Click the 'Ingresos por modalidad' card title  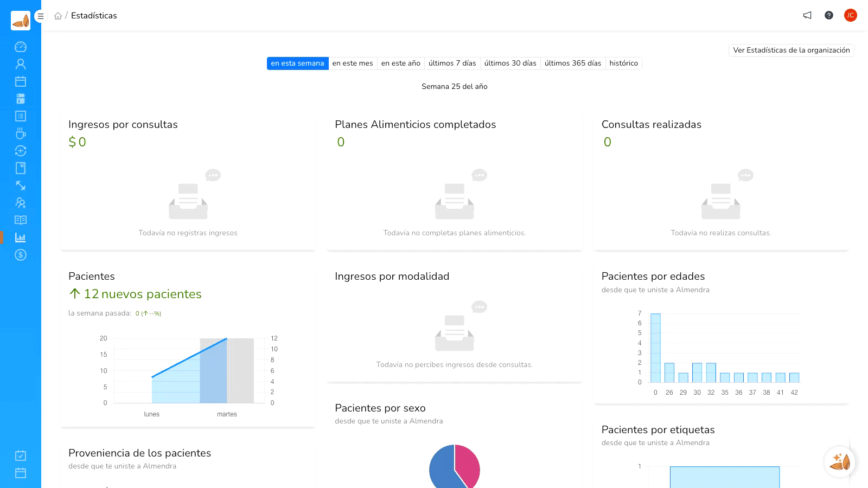392,277
